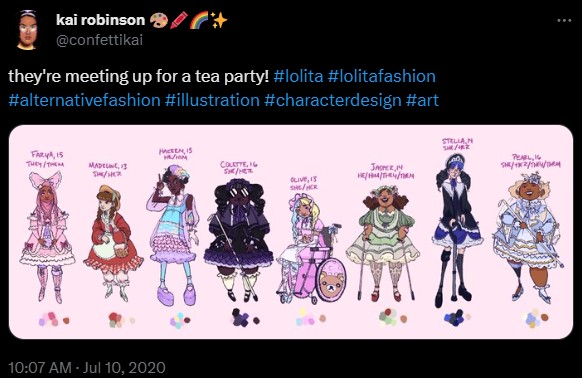
Task: Click kai robinson's profile avatar
Action: point(27,30)
